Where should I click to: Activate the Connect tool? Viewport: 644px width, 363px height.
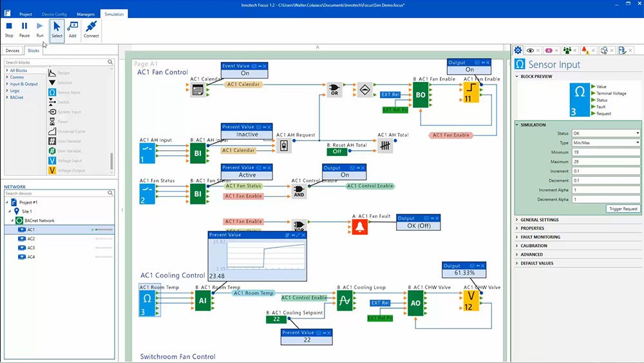click(x=91, y=30)
